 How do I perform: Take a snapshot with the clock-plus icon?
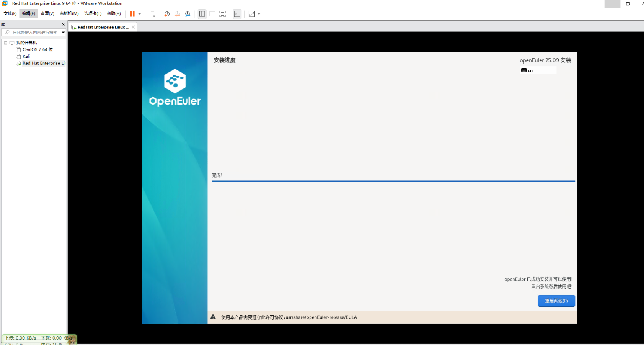pyautogui.click(x=167, y=14)
